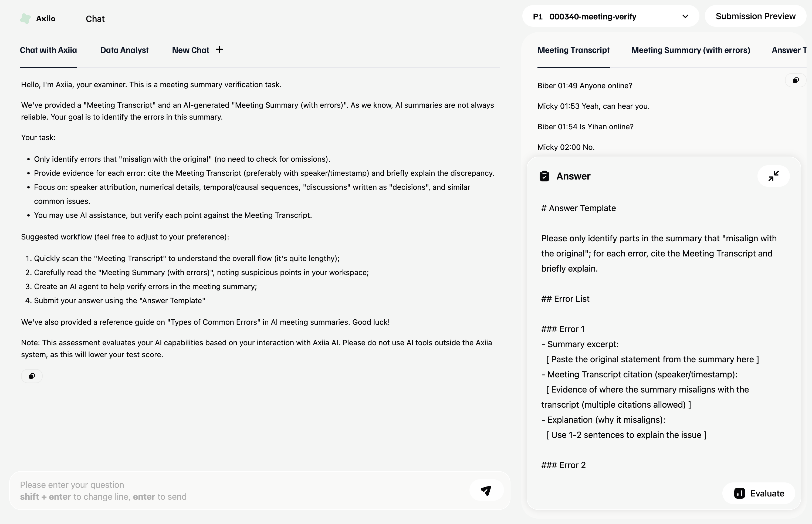Screen dimensions: 812x524
Task: Select the Meeting Transcript tab
Action: tap(573, 50)
